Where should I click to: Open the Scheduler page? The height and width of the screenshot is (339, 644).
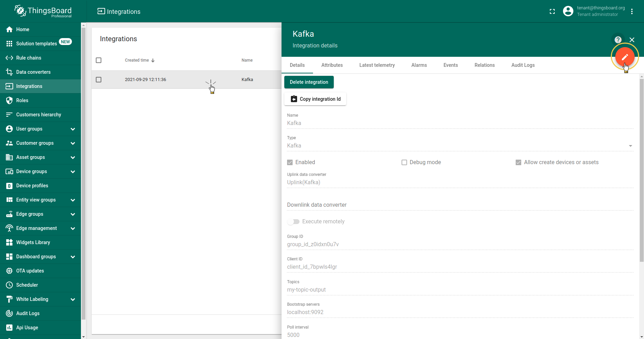click(27, 285)
